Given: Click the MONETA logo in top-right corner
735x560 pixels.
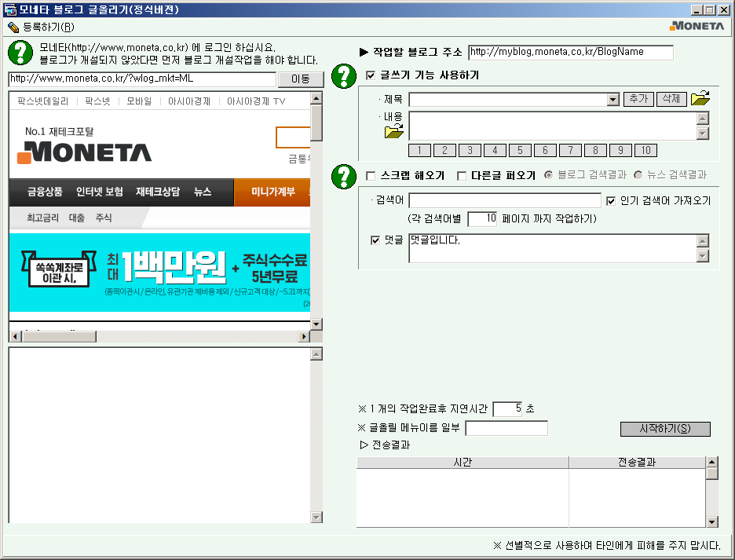Looking at the screenshot, I should [x=697, y=26].
